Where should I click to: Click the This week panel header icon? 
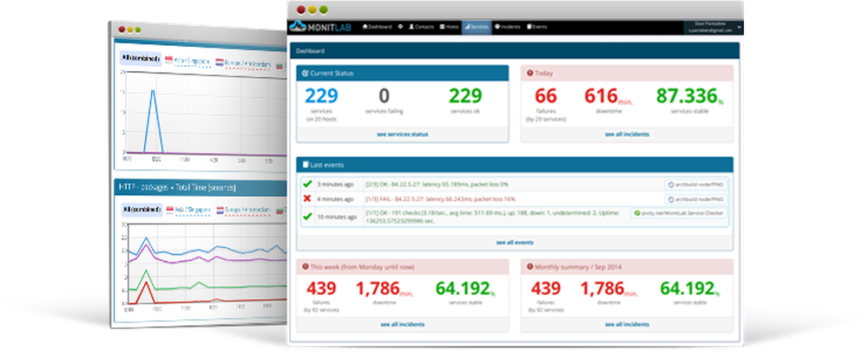pyautogui.click(x=305, y=267)
